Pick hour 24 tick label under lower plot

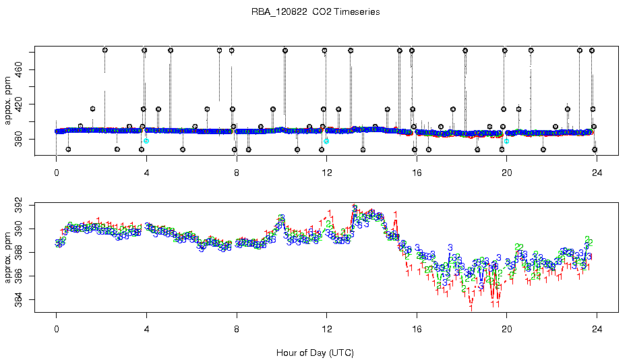[597, 330]
